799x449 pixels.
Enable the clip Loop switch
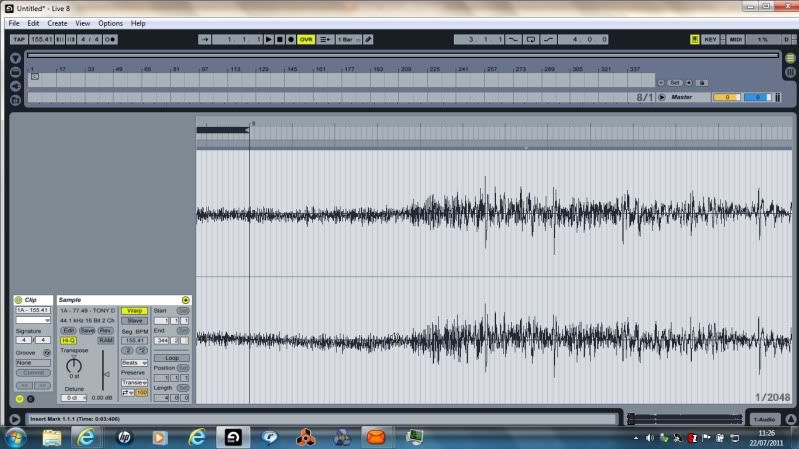(x=172, y=357)
